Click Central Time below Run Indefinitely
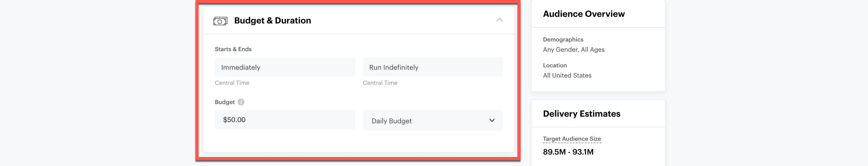The image size is (868, 166). click(380, 83)
